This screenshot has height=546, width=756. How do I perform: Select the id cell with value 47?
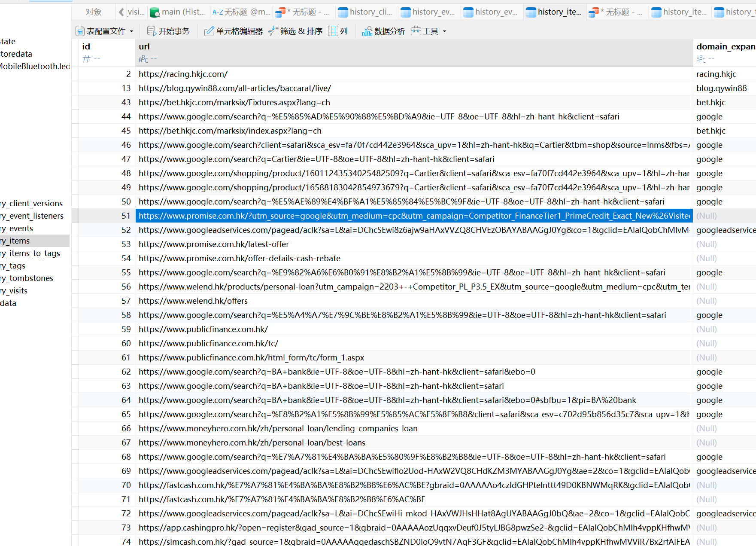(x=107, y=159)
